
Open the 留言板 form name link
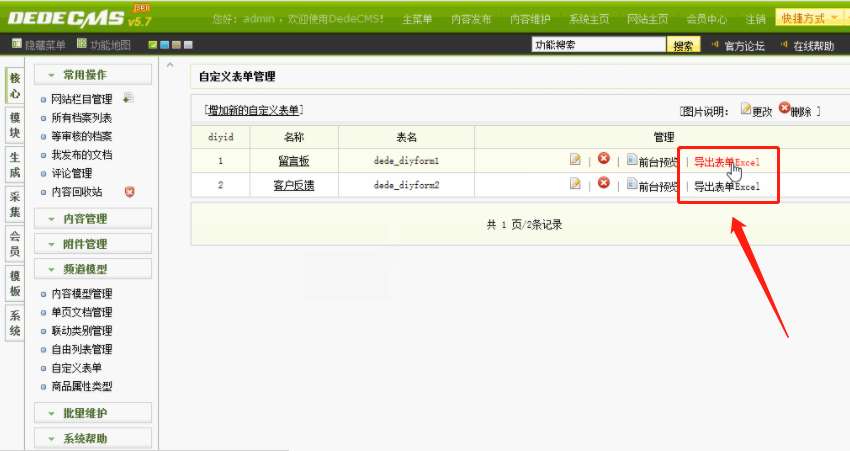(x=293, y=161)
